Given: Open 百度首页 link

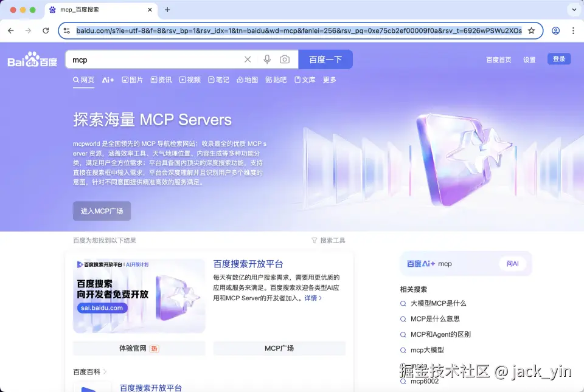Looking at the screenshot, I should (499, 60).
